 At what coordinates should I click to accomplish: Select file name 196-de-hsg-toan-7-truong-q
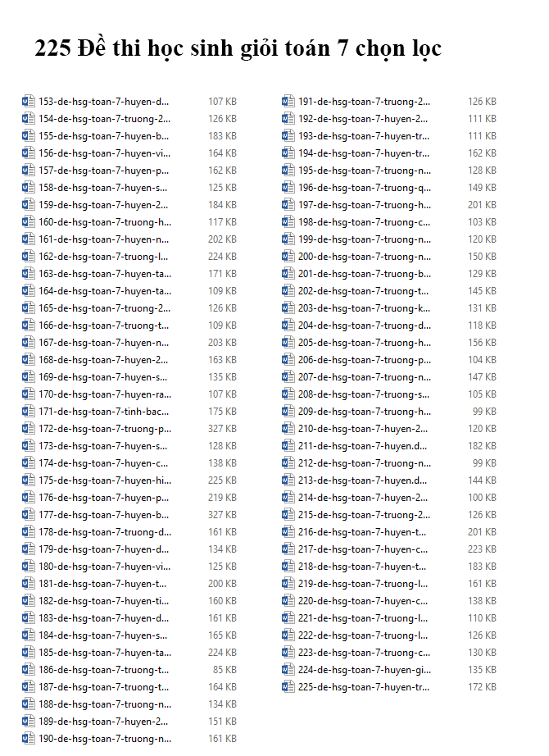(x=364, y=188)
